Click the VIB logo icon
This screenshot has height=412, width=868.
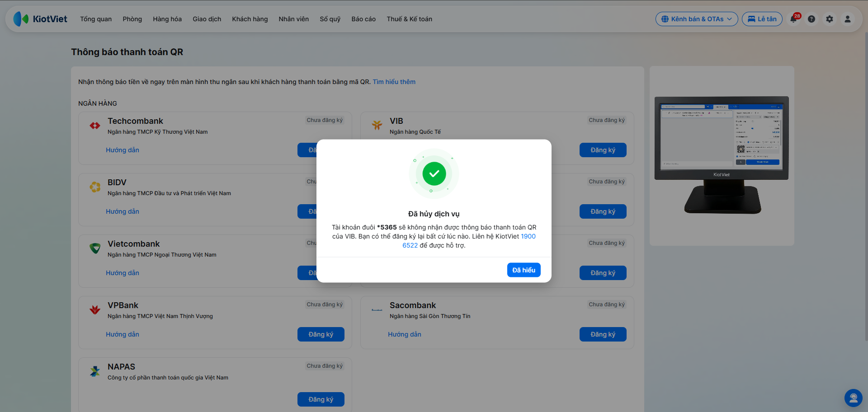point(377,125)
